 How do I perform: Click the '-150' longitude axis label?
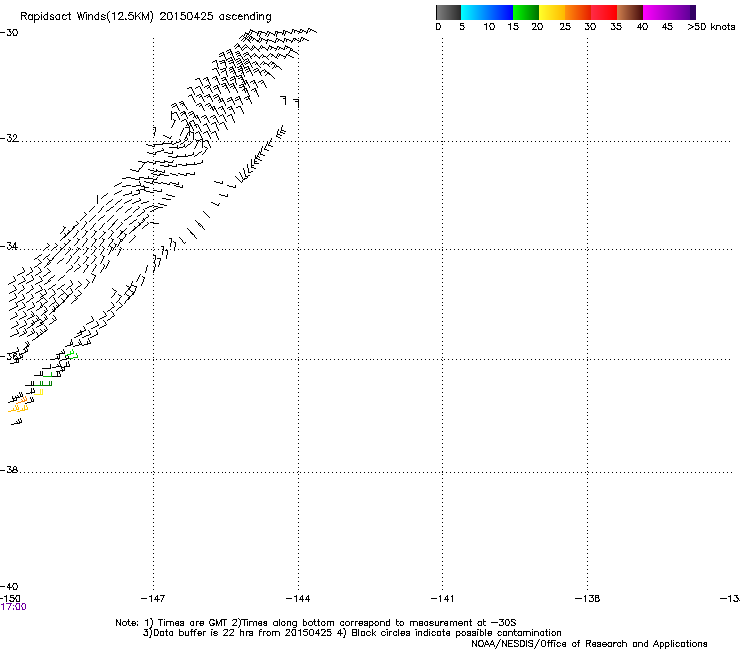tap(10, 598)
